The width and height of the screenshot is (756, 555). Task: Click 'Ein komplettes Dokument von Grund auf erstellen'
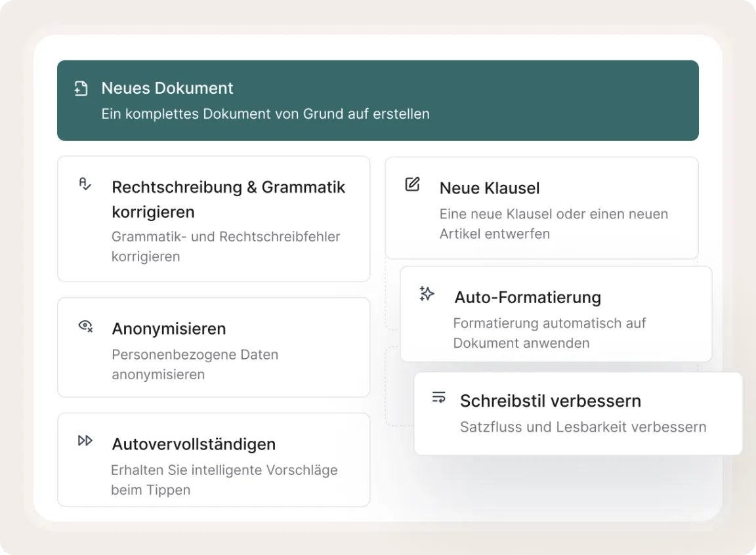pyautogui.click(x=265, y=114)
